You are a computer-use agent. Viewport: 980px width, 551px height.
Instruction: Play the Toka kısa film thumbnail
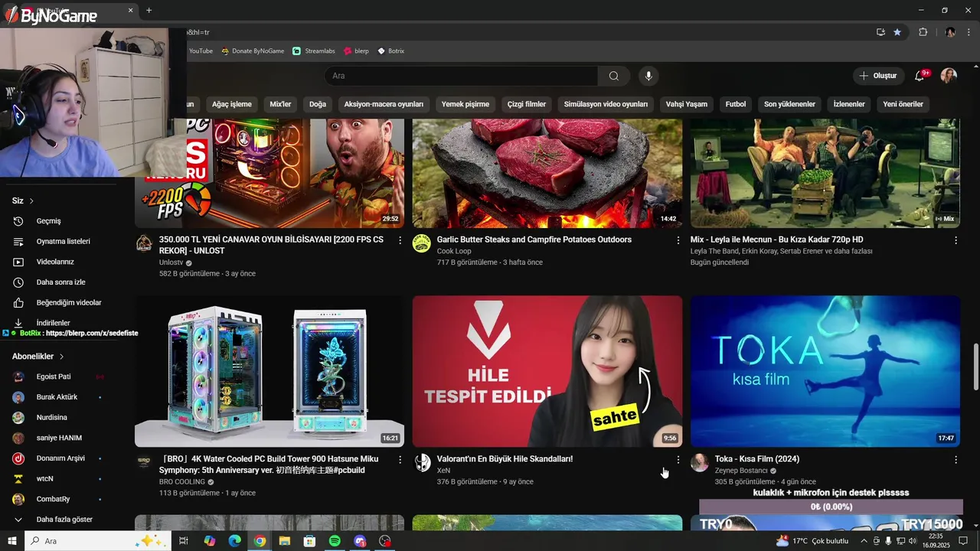click(825, 371)
